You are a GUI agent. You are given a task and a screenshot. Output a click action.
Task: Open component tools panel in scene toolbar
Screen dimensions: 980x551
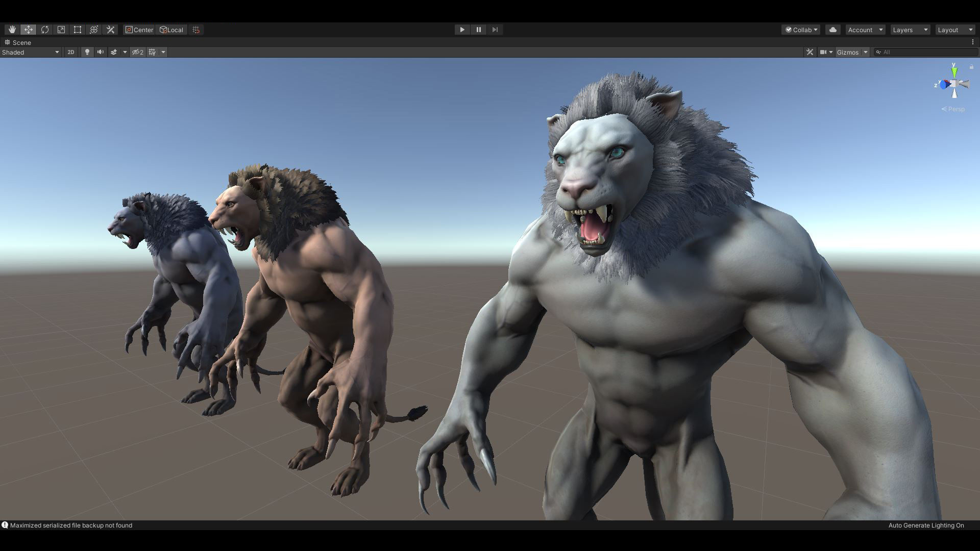coord(810,52)
